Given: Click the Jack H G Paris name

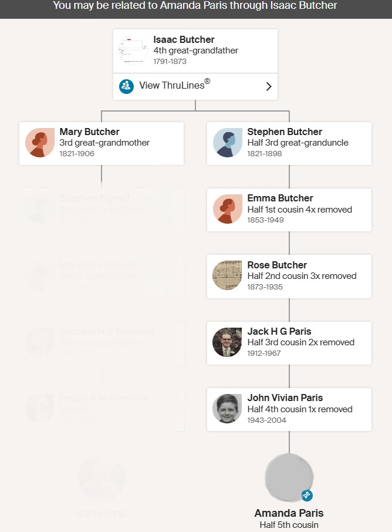Looking at the screenshot, I should 279,332.
